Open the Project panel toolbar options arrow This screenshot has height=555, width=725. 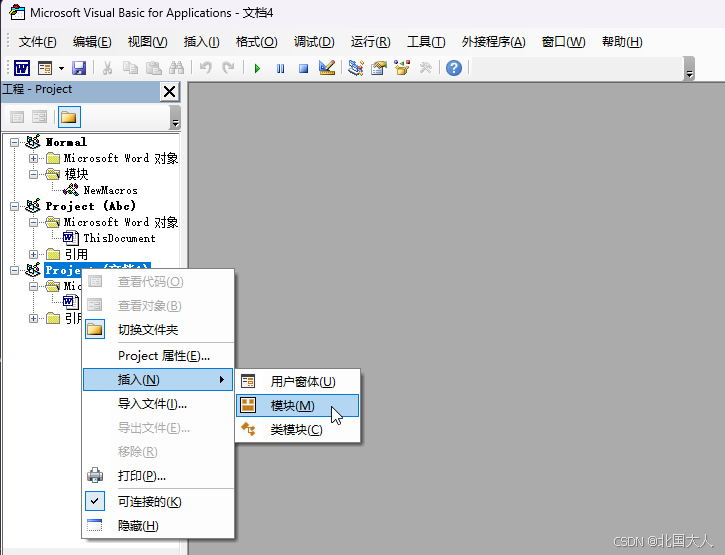tap(175, 117)
